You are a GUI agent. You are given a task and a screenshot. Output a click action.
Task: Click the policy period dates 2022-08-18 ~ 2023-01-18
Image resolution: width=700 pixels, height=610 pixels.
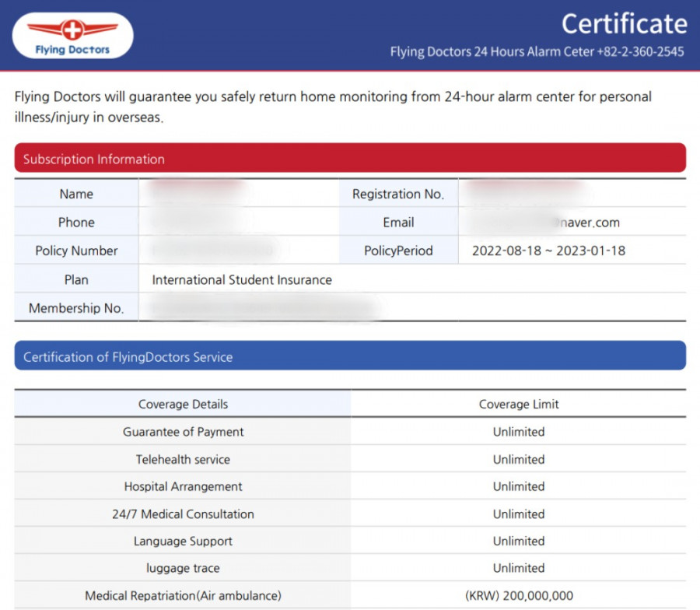click(548, 251)
